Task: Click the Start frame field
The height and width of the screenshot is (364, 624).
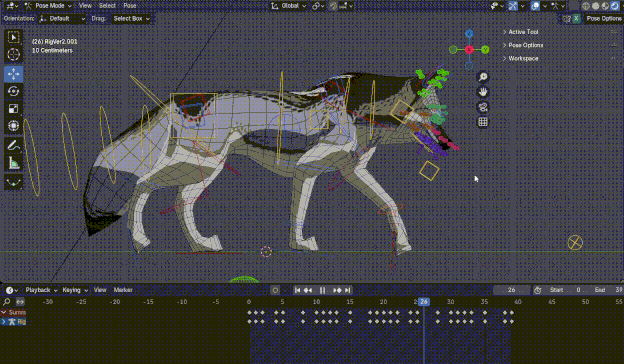Action: click(x=565, y=290)
